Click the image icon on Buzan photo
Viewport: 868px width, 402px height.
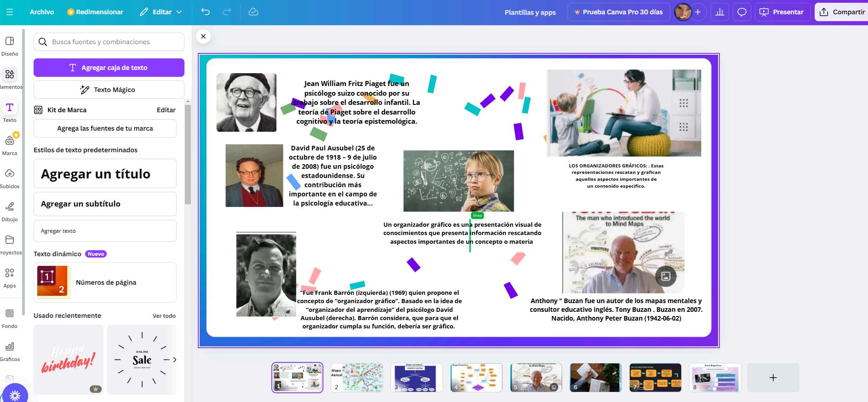click(666, 276)
